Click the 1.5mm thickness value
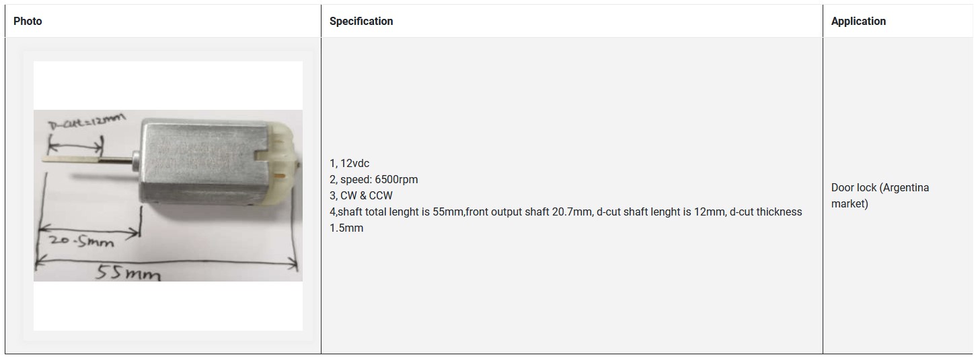 (346, 228)
